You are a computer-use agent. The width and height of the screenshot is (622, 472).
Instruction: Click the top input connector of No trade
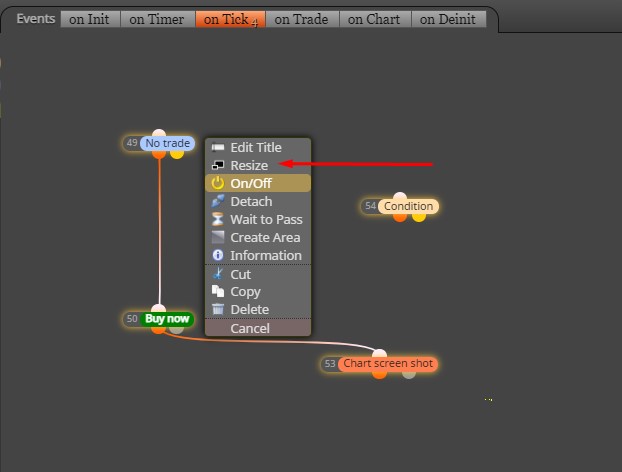click(159, 134)
